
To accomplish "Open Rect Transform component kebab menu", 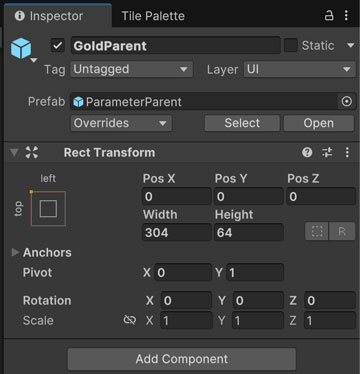I will tap(347, 153).
